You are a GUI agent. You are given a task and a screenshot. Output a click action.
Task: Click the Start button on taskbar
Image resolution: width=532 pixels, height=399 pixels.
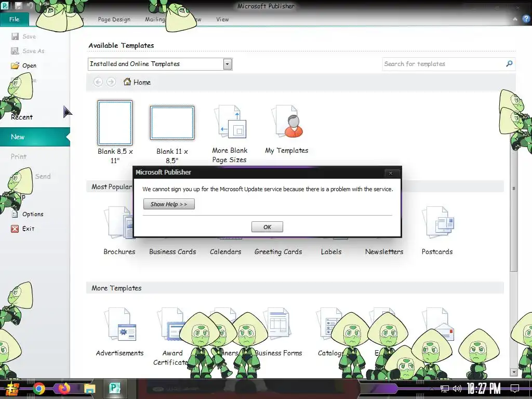click(x=12, y=389)
